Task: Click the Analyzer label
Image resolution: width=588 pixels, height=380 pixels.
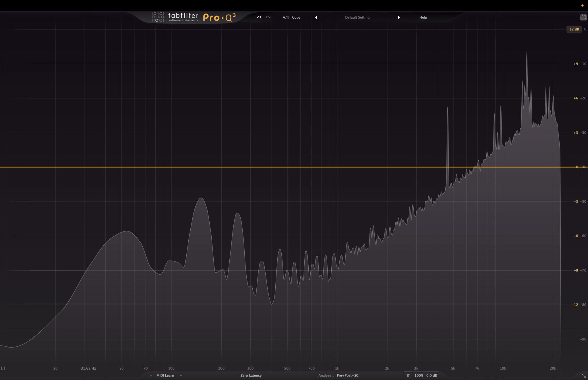Action: (326, 375)
